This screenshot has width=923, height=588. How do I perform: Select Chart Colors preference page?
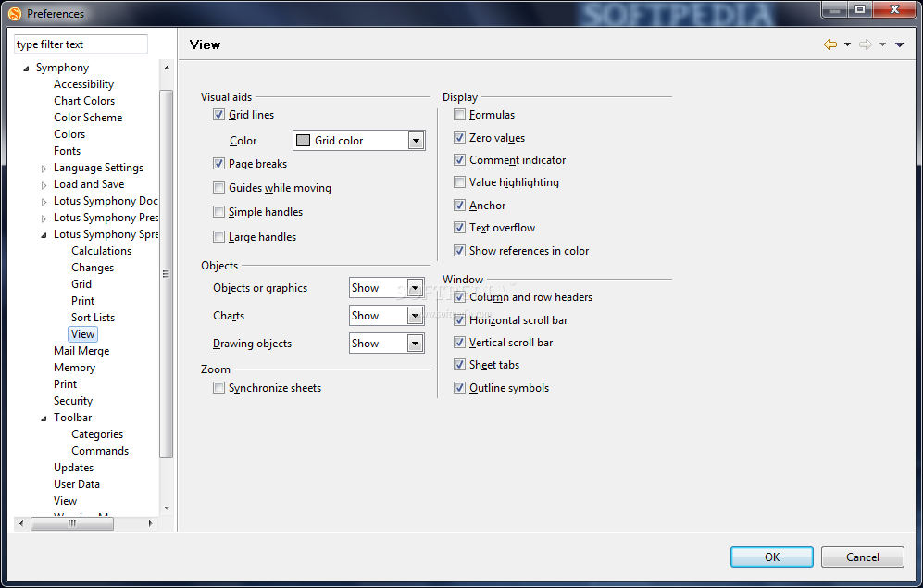coord(84,101)
